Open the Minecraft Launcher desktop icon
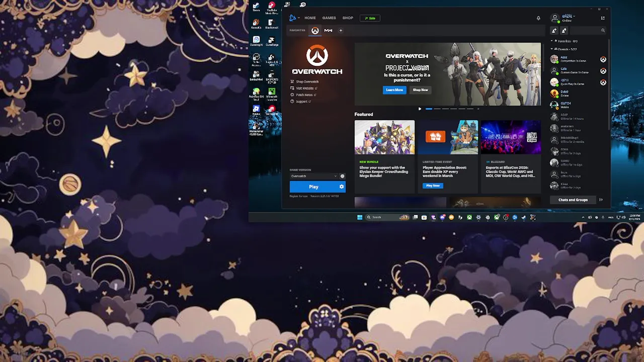The width and height of the screenshot is (644, 362). coord(272,93)
